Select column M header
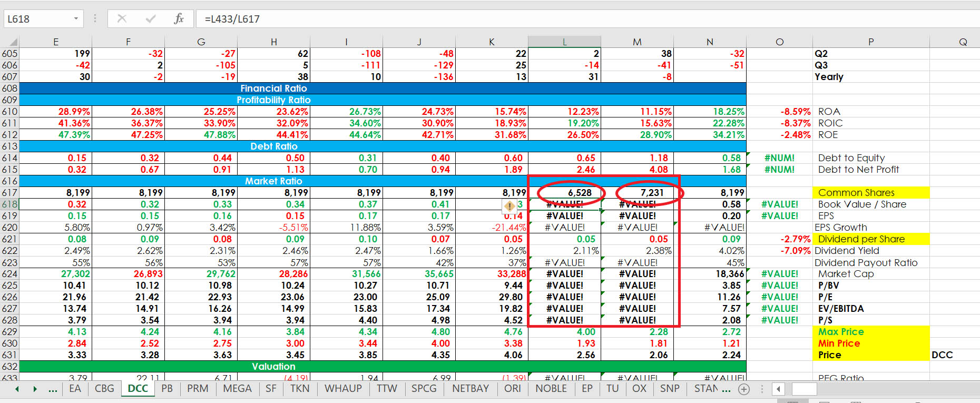 pyautogui.click(x=637, y=42)
